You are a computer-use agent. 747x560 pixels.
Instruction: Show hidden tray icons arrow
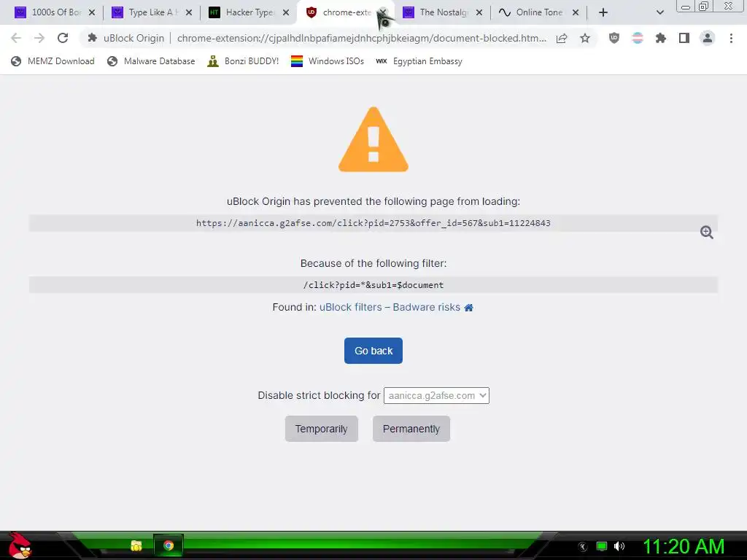coord(583,547)
